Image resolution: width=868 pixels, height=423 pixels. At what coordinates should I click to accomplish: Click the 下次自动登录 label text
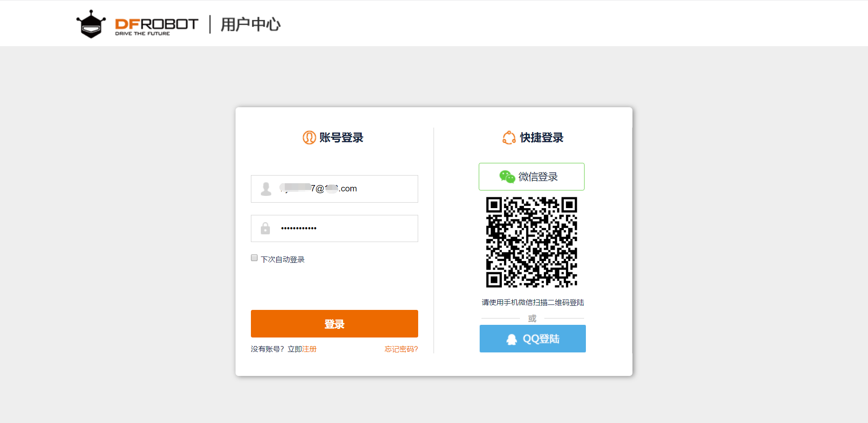tap(283, 259)
